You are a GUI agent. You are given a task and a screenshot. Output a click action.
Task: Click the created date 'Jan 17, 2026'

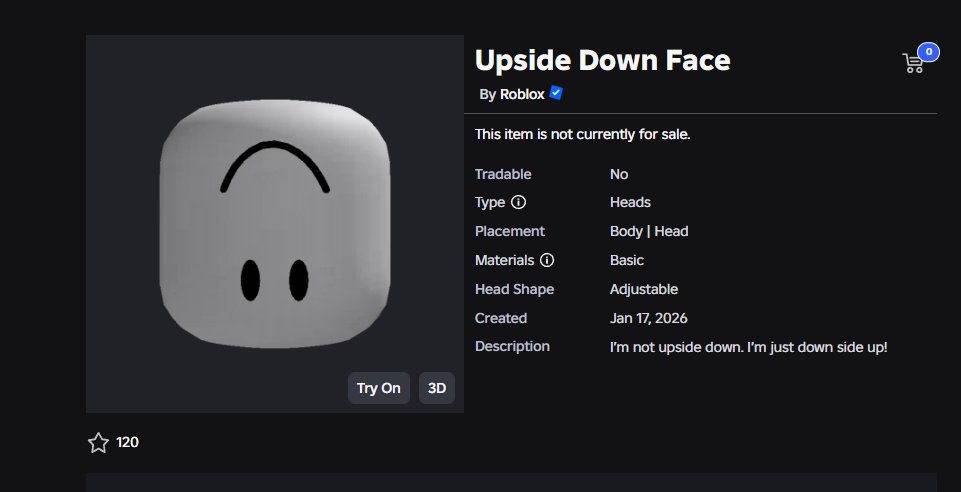tap(648, 318)
